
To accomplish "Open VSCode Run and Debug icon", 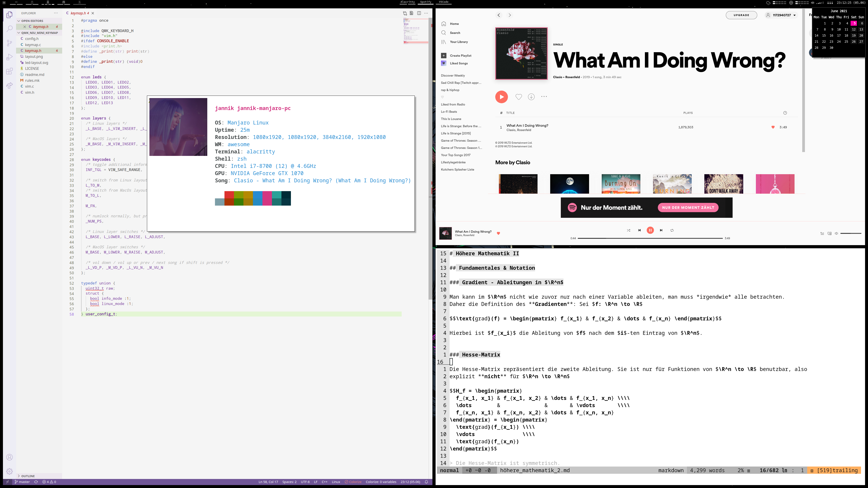I will coord(9,57).
